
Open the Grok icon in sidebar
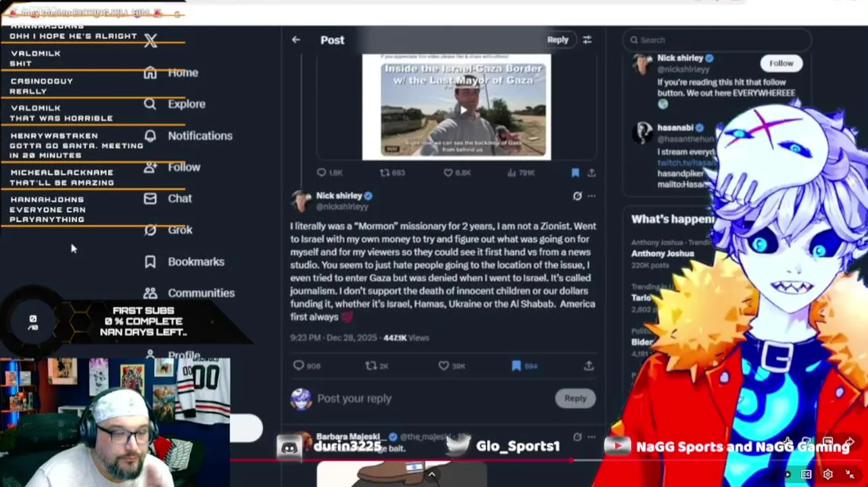pos(150,230)
